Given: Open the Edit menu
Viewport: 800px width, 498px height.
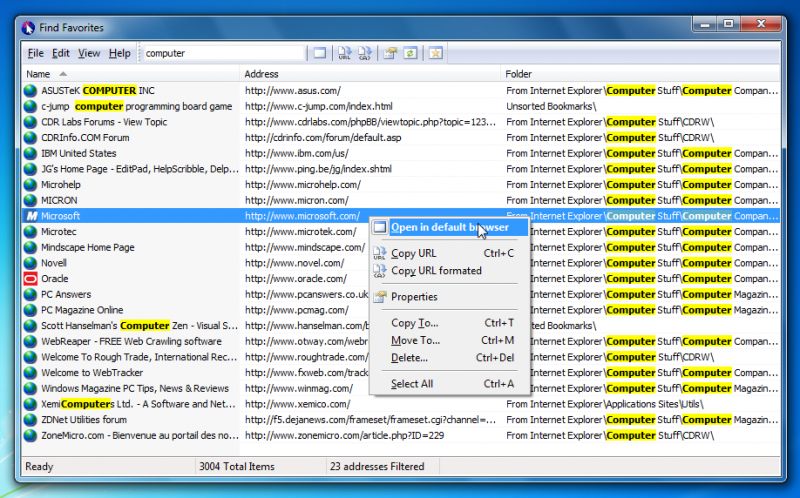Looking at the screenshot, I should point(60,53).
